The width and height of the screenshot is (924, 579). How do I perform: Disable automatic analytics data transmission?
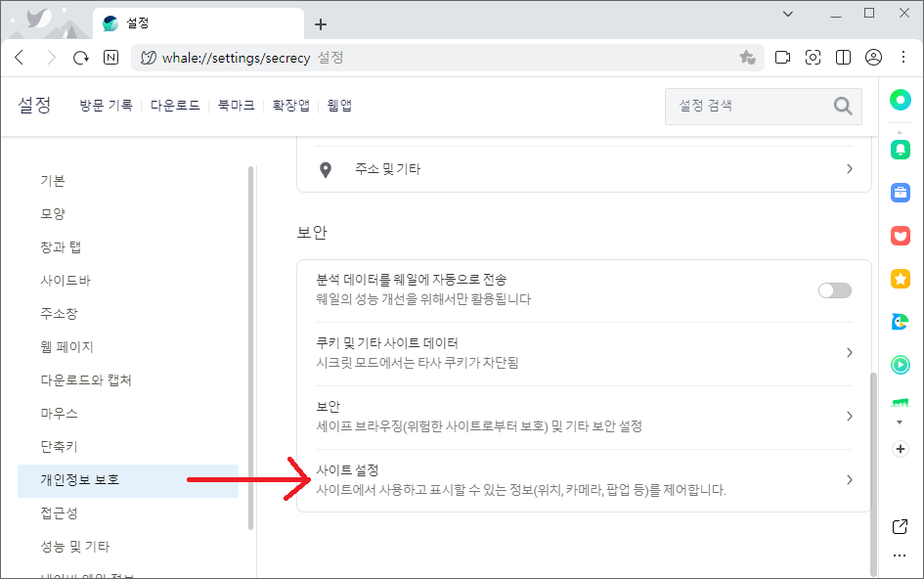834,290
